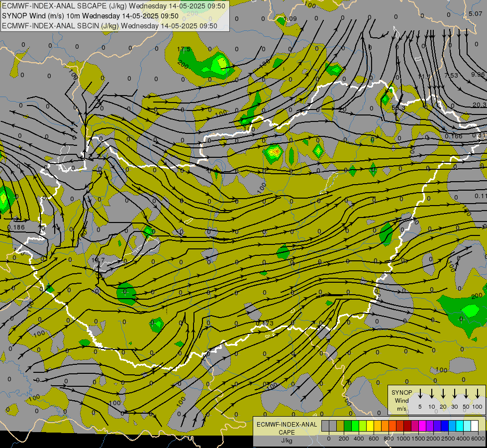Image resolution: width=487 pixels, height=448 pixels.
Task: Select the purple swatch left of 2000 tick
Action: [x=429, y=426]
